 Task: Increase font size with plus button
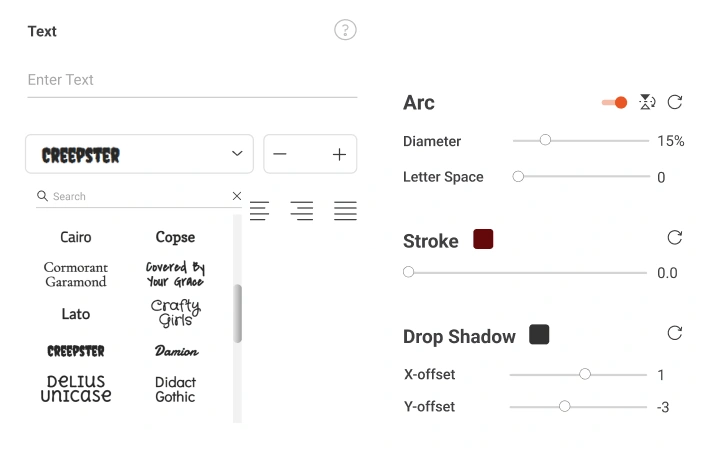tap(339, 154)
